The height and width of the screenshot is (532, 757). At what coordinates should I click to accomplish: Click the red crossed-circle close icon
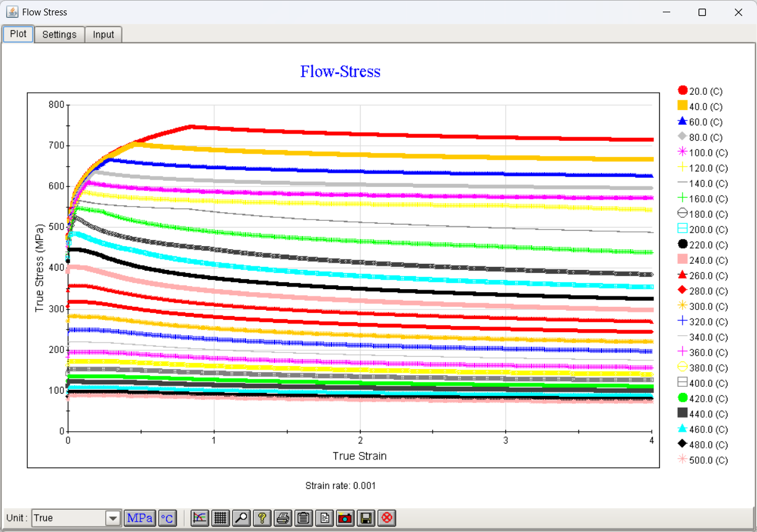(x=387, y=518)
